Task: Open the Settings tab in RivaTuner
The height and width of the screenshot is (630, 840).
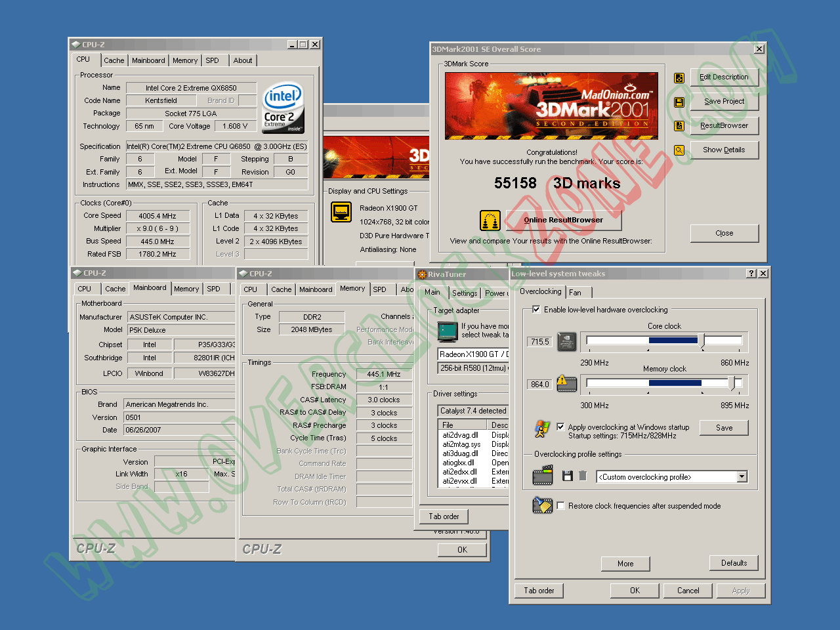Action: point(465,293)
